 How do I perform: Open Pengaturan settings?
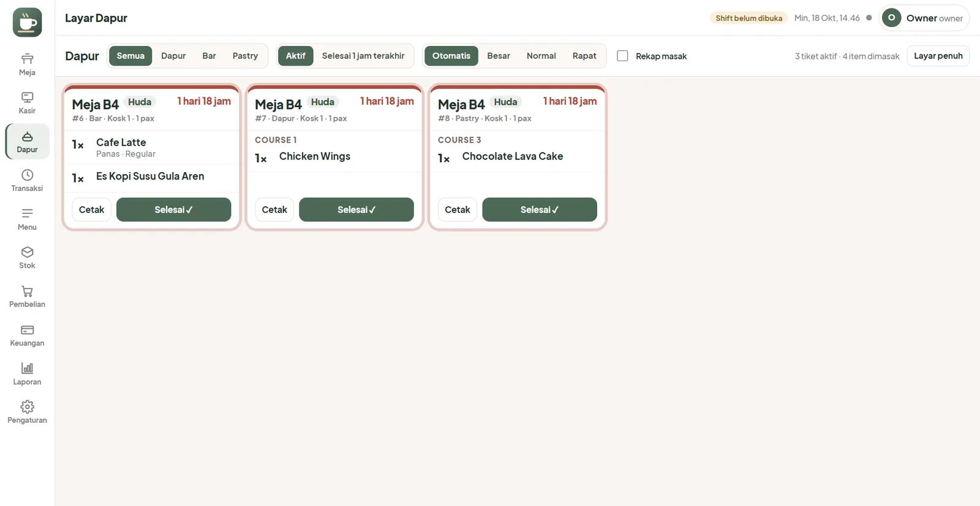point(27,412)
